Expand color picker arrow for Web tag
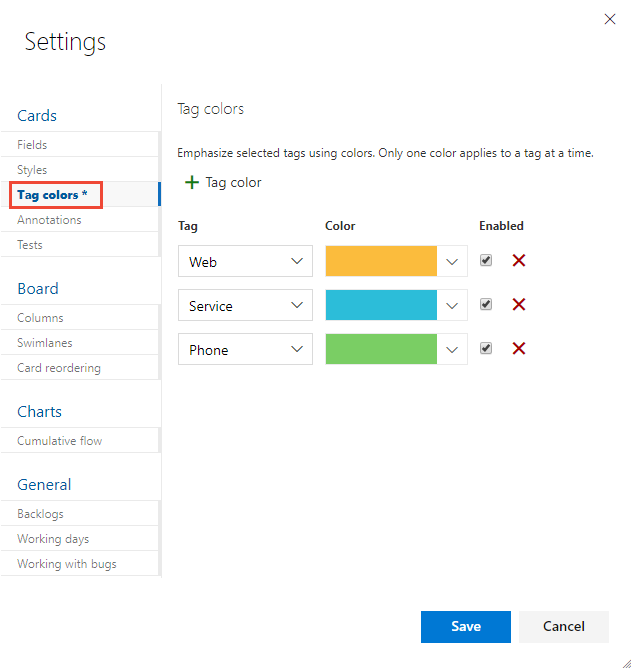The height and width of the screenshot is (672, 636). [x=452, y=261]
